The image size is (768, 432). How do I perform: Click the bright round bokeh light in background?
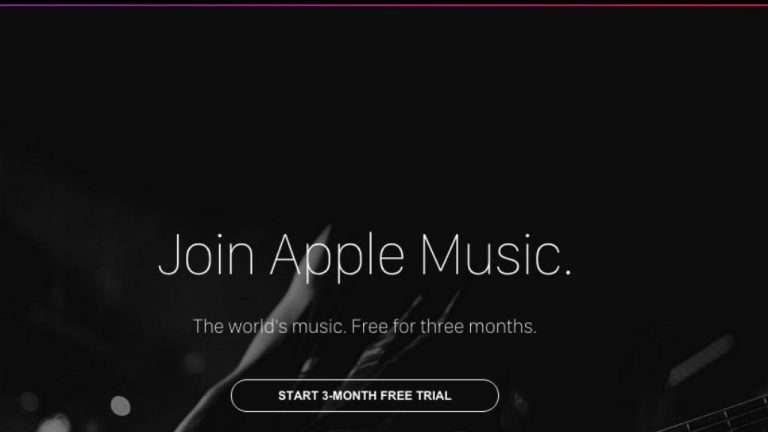120,406
